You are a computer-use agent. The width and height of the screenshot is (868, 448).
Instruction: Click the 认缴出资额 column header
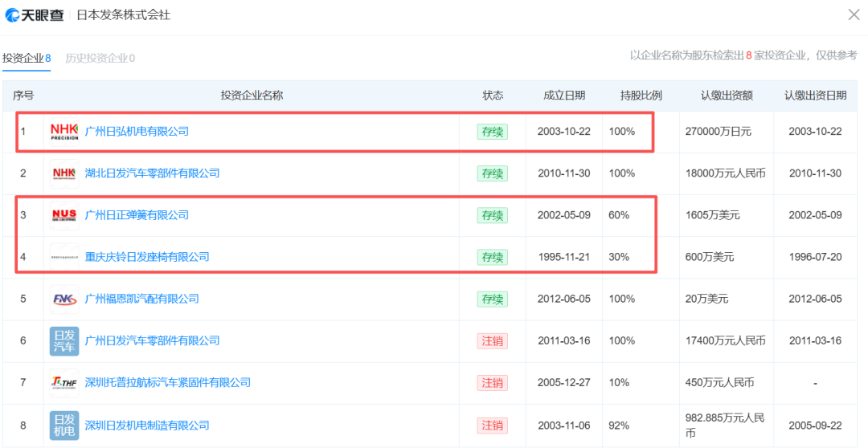727,96
